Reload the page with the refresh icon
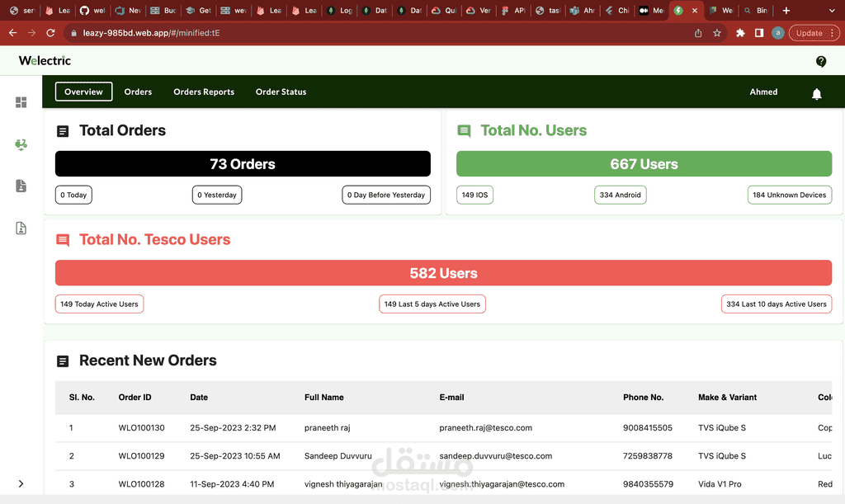The width and height of the screenshot is (845, 504). (50, 33)
